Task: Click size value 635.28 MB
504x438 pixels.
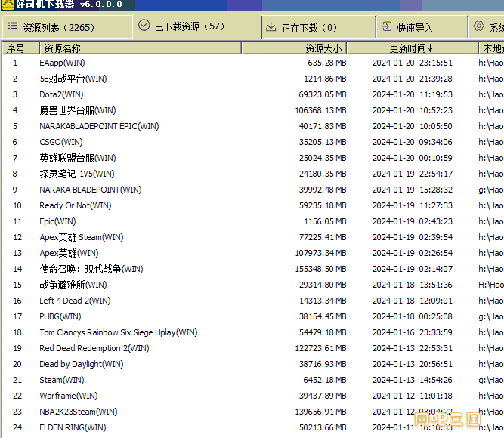Action: tap(327, 63)
